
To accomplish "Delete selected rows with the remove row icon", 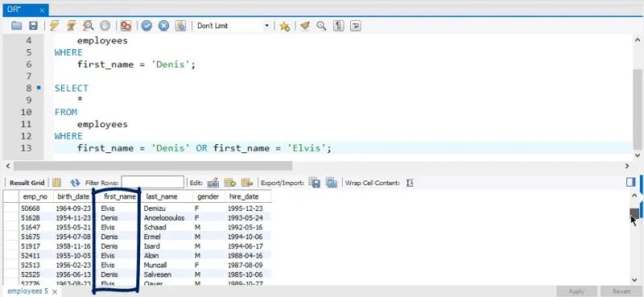I will (x=246, y=183).
